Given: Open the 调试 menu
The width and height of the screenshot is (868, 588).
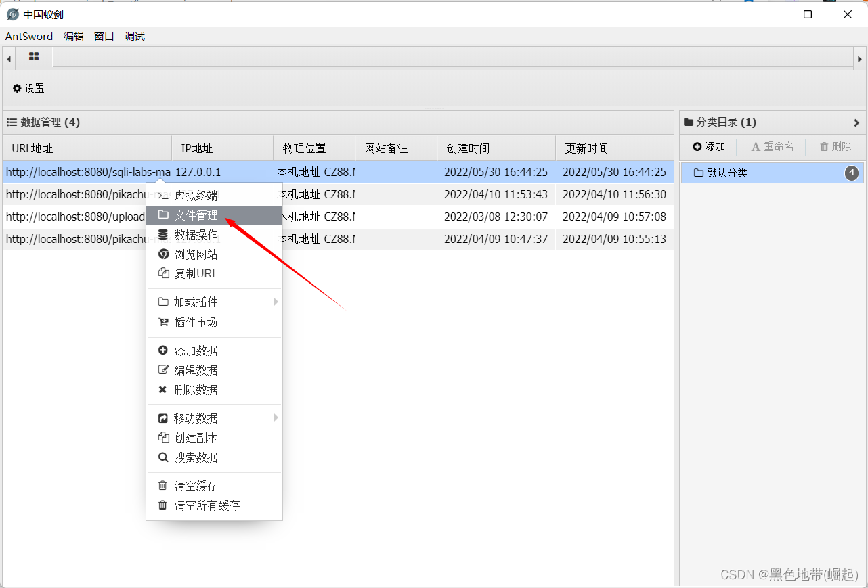Looking at the screenshot, I should [133, 36].
